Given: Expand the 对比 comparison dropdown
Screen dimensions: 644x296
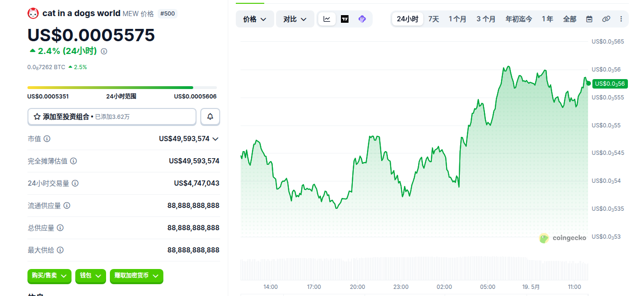Looking at the screenshot, I should [295, 19].
